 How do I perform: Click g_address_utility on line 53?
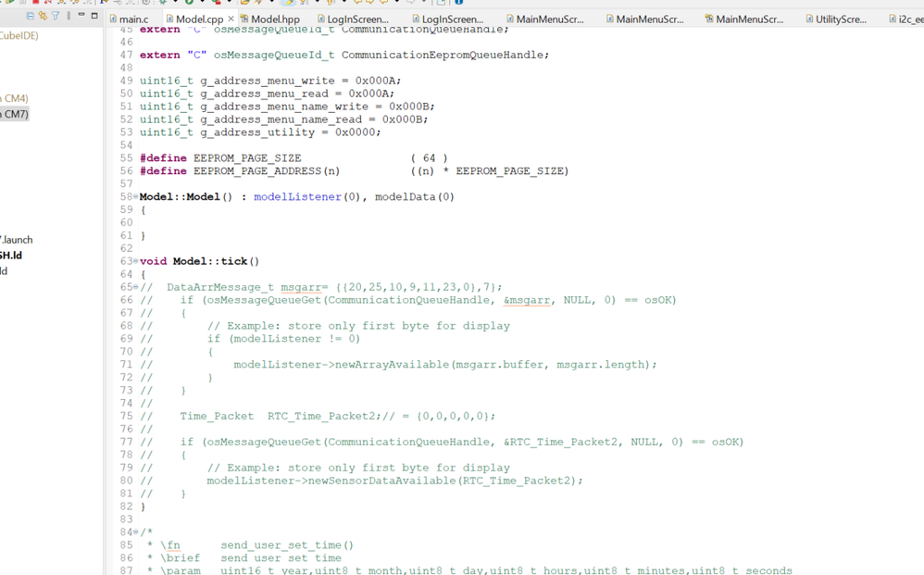tap(257, 132)
